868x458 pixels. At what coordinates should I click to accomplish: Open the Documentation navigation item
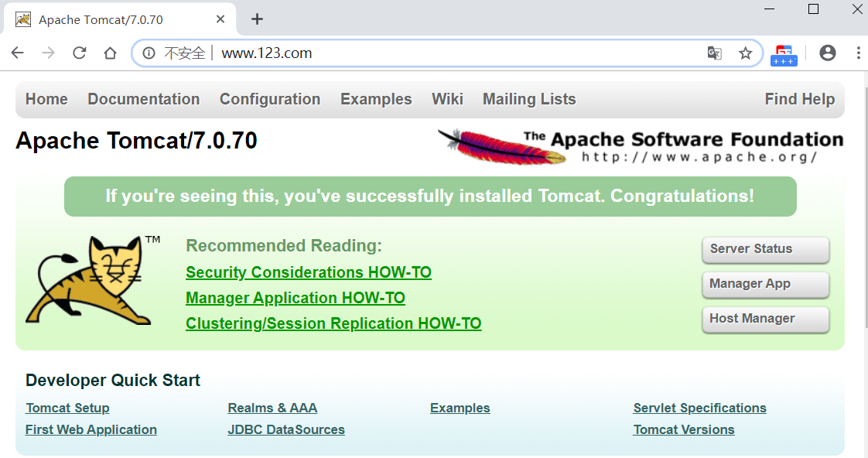pos(143,99)
